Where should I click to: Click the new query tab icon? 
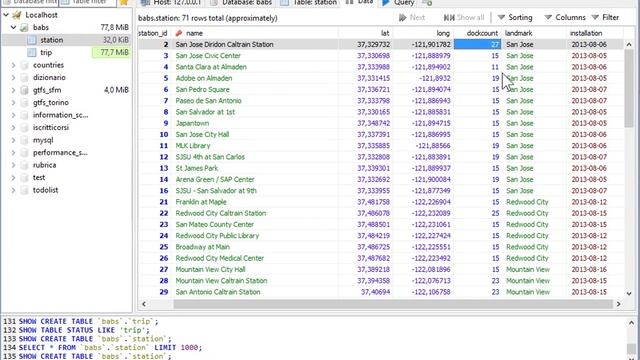[427, 2]
